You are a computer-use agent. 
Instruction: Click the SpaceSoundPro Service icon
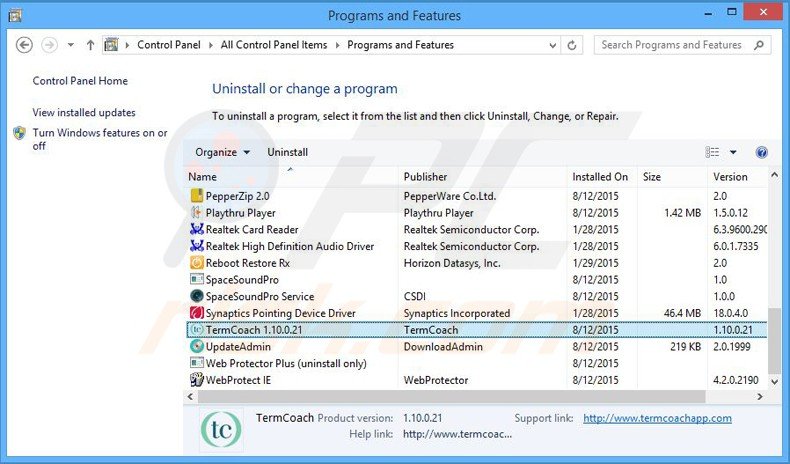tap(197, 296)
